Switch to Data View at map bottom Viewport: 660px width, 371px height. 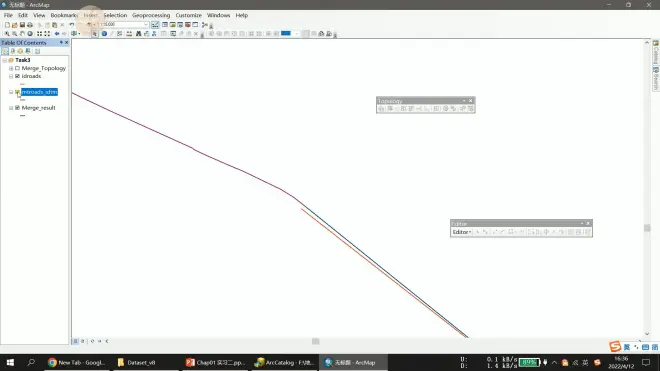(x=75, y=341)
